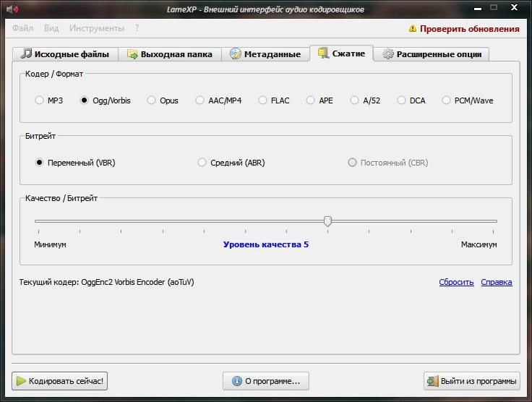
Task: Choose the Opus encoder
Action: pyautogui.click(x=151, y=100)
